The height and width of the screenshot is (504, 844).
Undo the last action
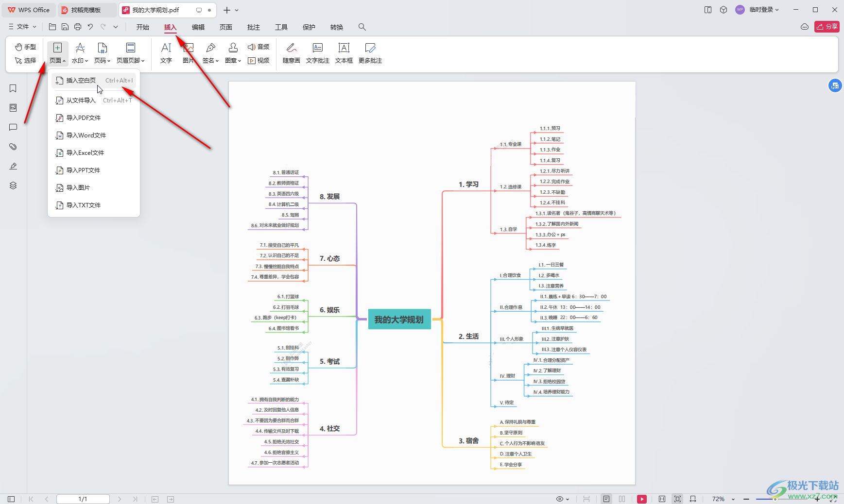(x=90, y=27)
